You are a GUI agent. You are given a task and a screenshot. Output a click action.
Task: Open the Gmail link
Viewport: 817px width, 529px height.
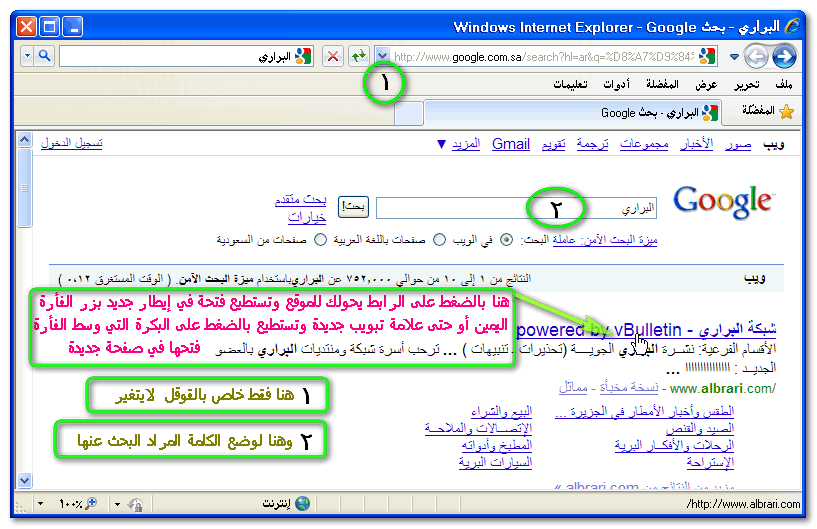pyautogui.click(x=511, y=144)
